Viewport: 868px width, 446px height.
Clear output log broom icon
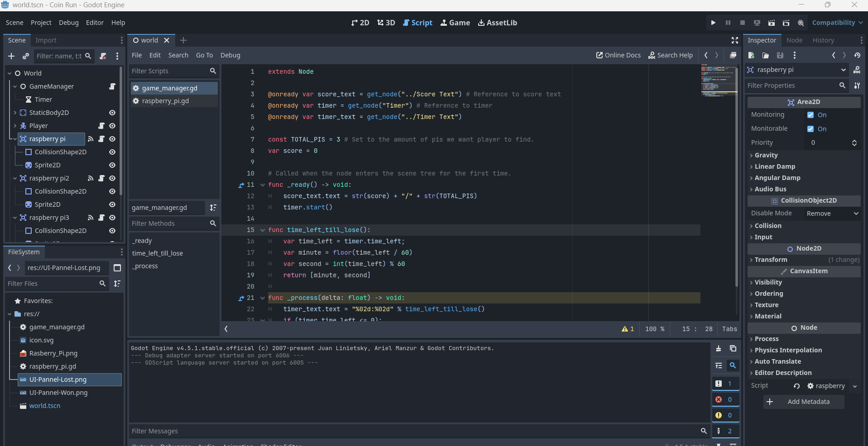(719, 349)
